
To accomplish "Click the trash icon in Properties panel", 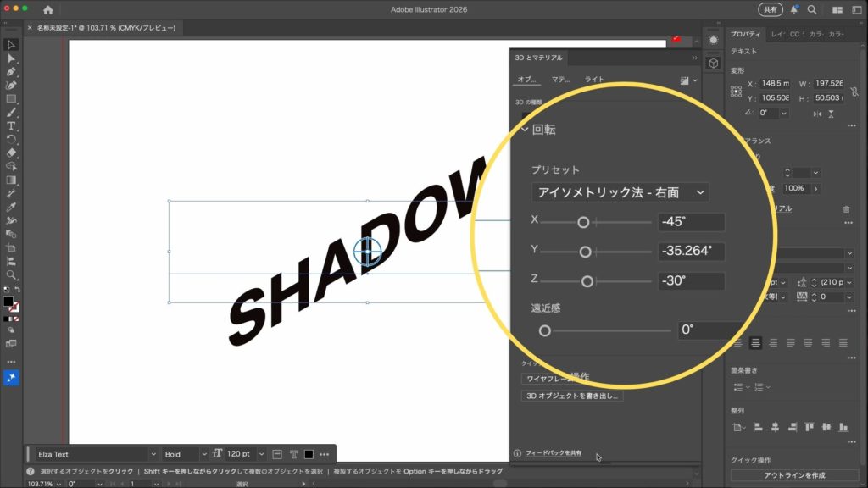I will point(846,208).
